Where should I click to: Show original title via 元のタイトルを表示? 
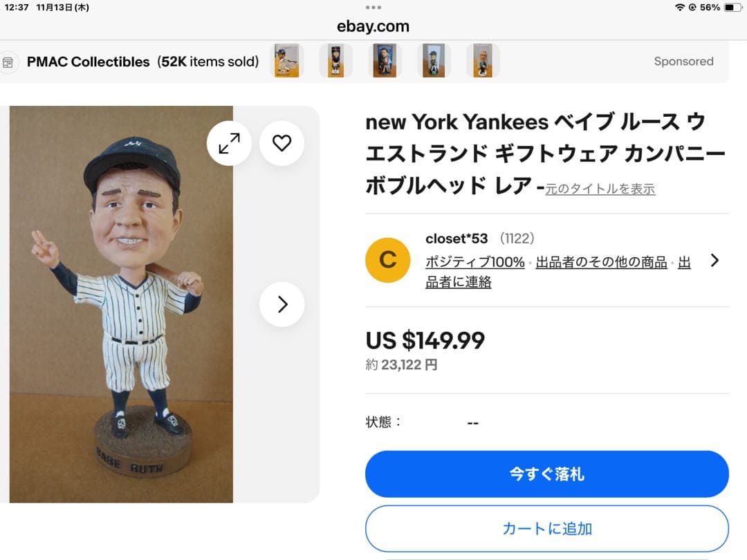click(x=600, y=189)
